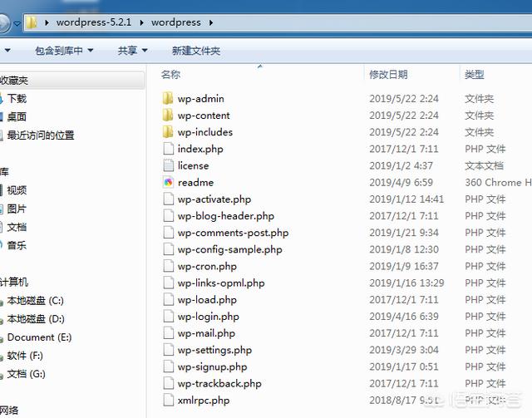
Task: Expand the arrow after wordpress in address bar
Action: pyautogui.click(x=210, y=22)
